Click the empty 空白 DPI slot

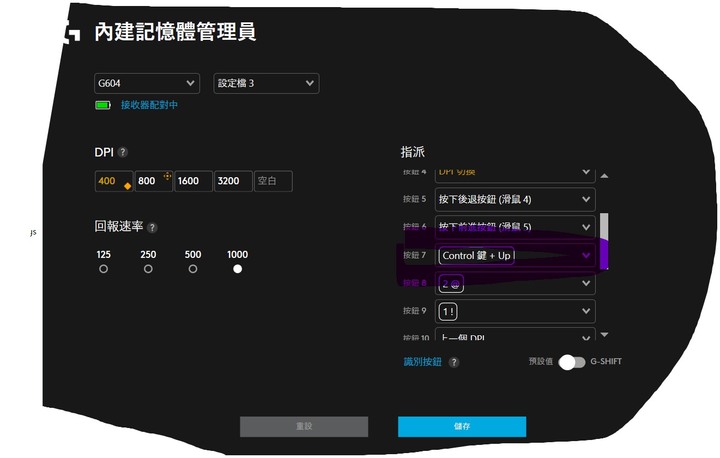tap(273, 181)
